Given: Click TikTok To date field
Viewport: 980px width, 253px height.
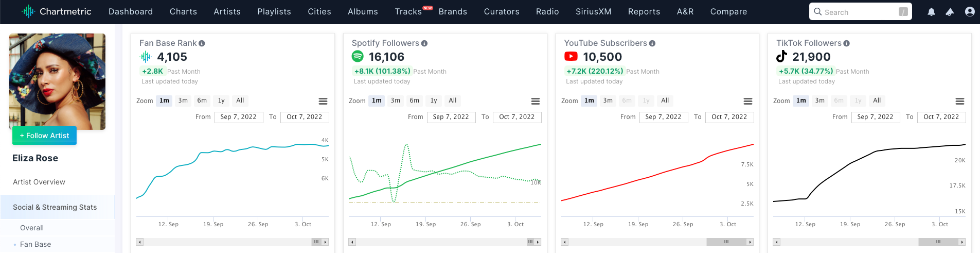Looking at the screenshot, I should [941, 117].
